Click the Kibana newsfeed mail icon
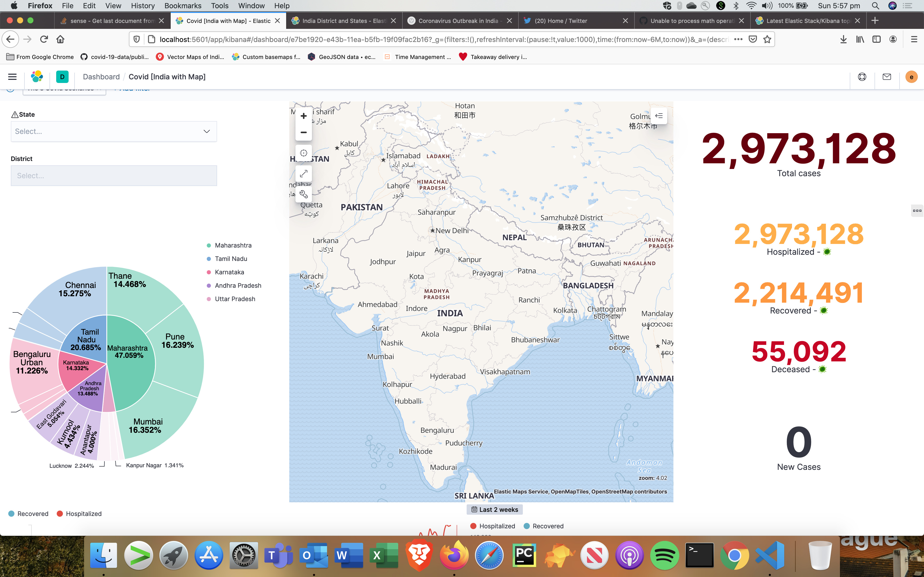 887,77
